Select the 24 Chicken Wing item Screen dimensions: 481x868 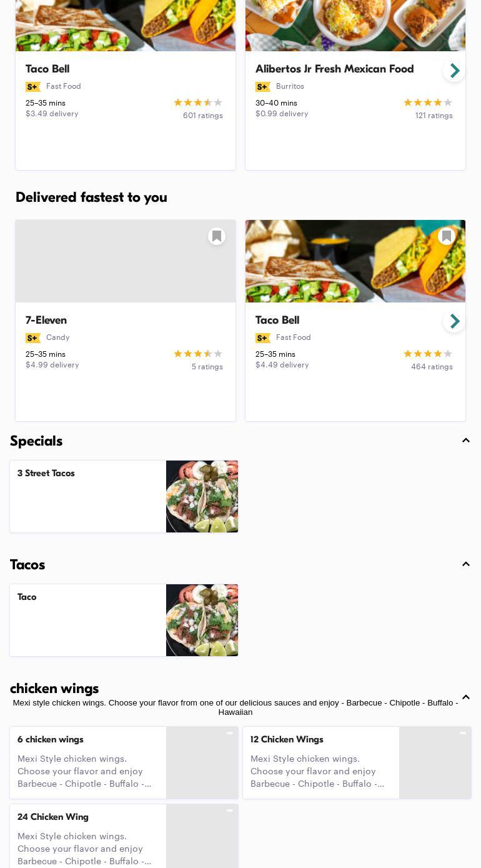[124, 836]
